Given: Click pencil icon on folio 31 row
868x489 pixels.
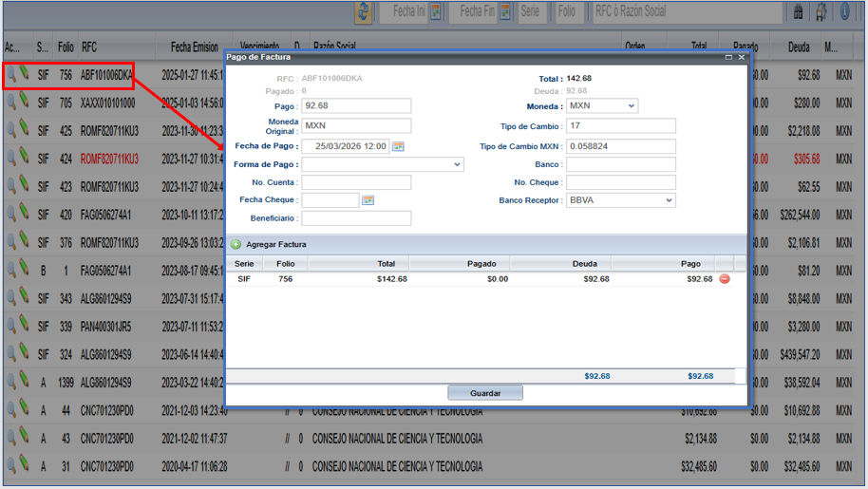Looking at the screenshot, I should 25,463.
